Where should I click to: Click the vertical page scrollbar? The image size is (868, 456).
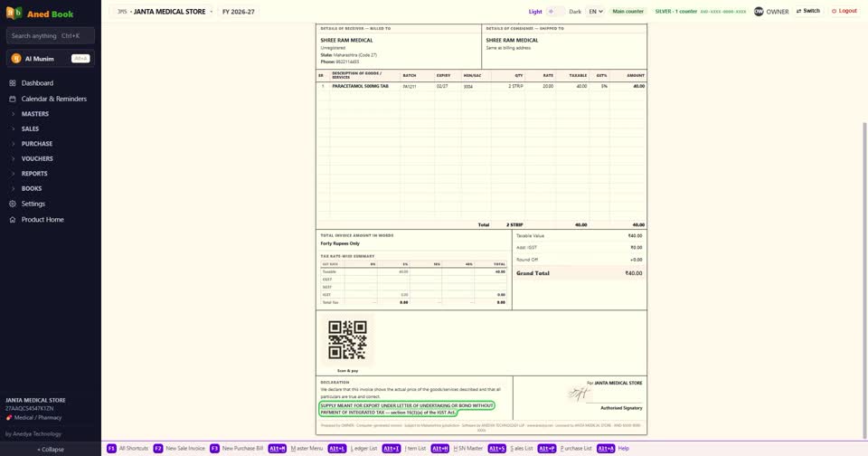(864, 280)
